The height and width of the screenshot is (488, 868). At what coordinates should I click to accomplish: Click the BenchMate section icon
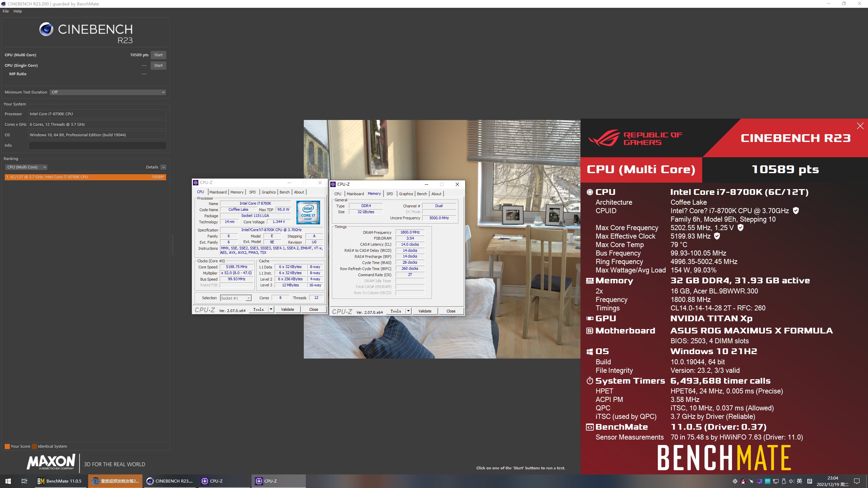pos(590,427)
